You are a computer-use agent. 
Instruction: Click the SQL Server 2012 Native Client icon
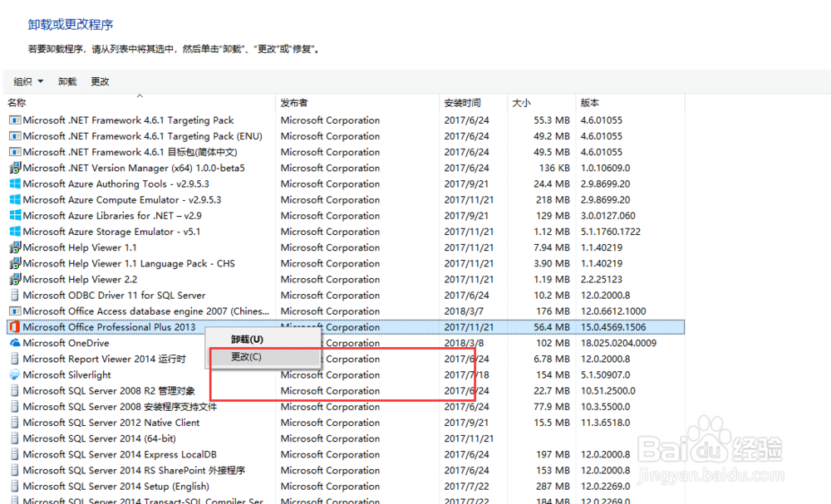[15, 423]
